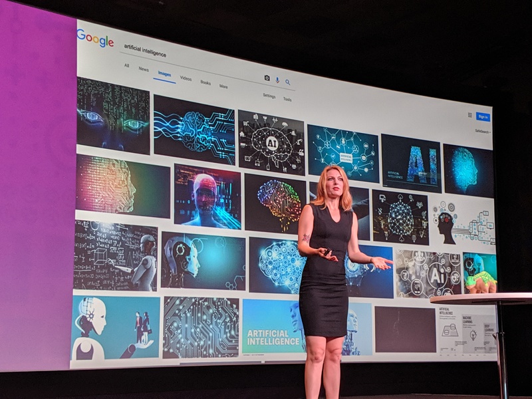Switch to the All tab

point(126,65)
